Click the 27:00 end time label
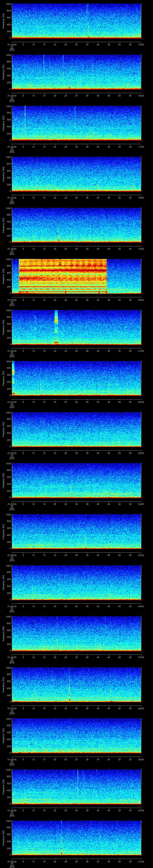This screenshot has height=868, width=153. (141, 657)
